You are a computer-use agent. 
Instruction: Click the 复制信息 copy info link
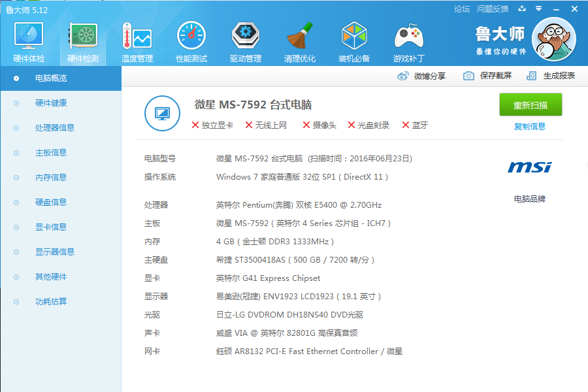[531, 125]
